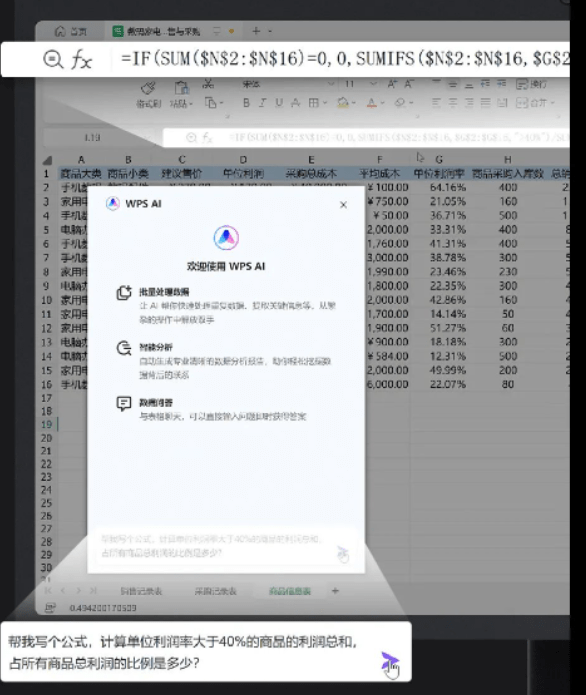Go to the 首页 home tab
The width and height of the screenshot is (586, 695).
point(71,31)
